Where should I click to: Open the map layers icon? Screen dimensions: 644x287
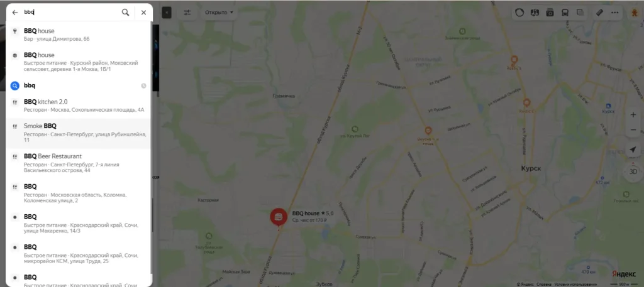[580, 13]
